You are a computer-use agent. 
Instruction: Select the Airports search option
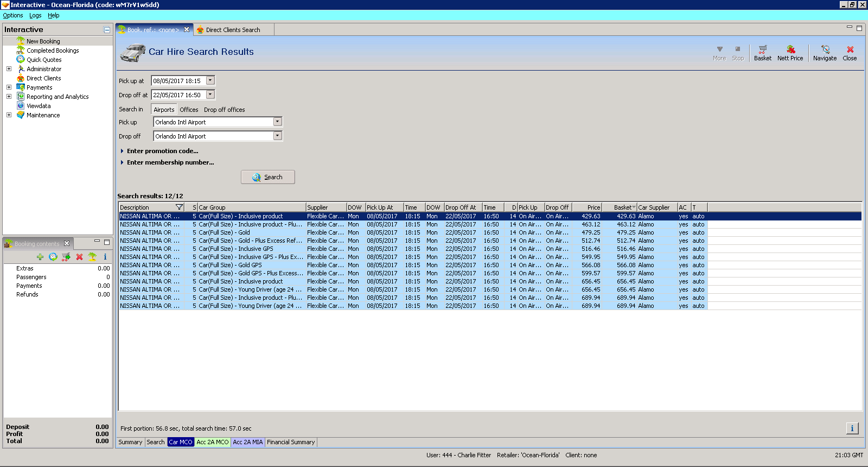pos(164,110)
